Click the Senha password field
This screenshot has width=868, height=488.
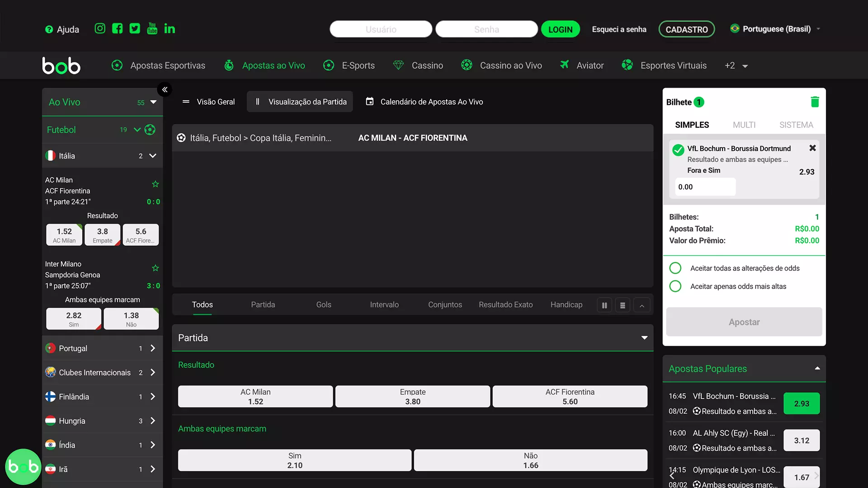487,29
